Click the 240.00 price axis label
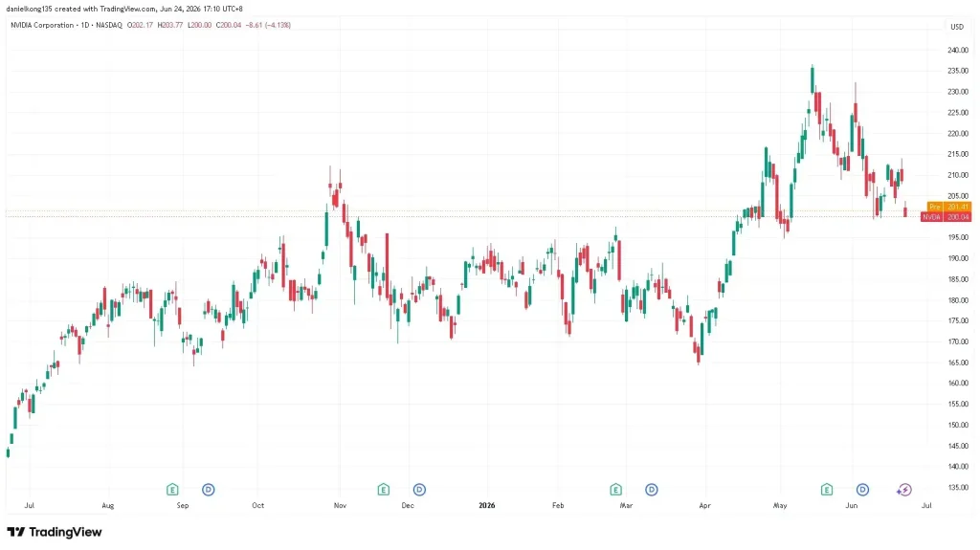The width and height of the screenshot is (980, 550). pyautogui.click(x=957, y=50)
